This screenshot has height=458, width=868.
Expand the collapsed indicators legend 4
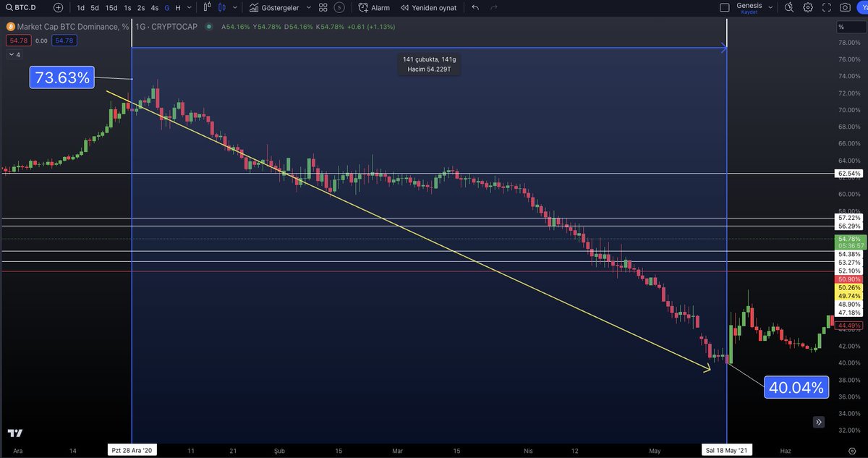click(x=14, y=55)
